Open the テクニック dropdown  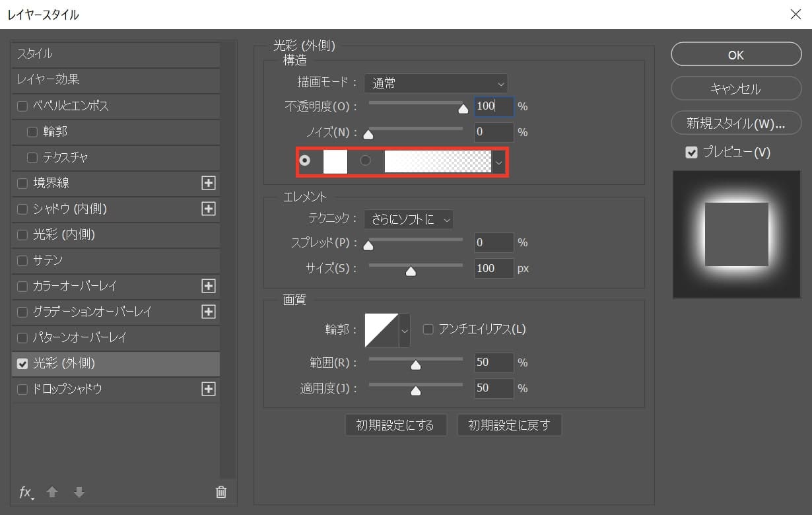(x=409, y=219)
